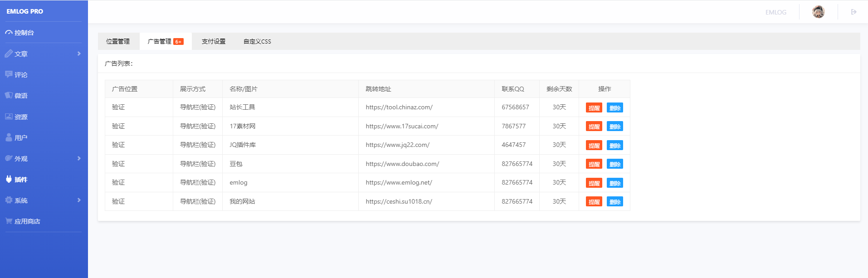This screenshot has height=278, width=868.
Task: Expand the 系统 submenu chevron
Action: 79,200
